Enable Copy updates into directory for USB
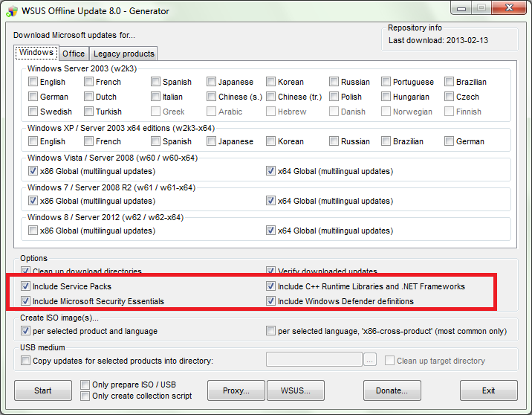Screen dimensions: 532x415 click(27, 361)
